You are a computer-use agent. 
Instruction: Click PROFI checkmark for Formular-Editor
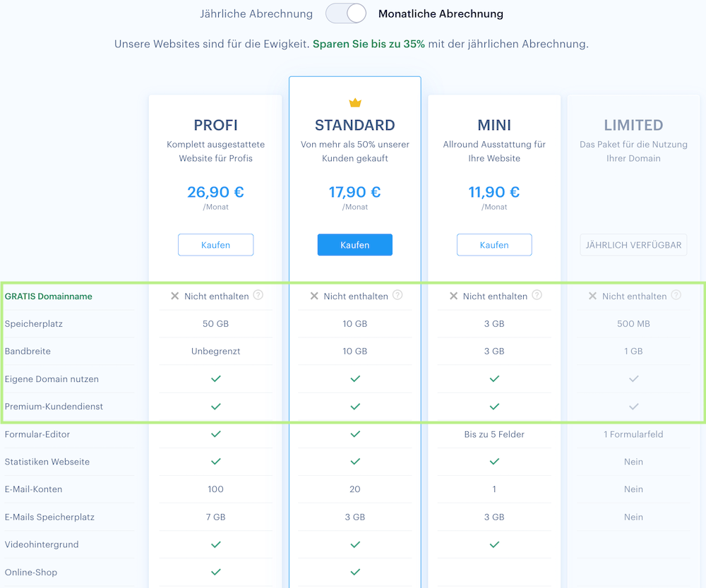pos(215,434)
